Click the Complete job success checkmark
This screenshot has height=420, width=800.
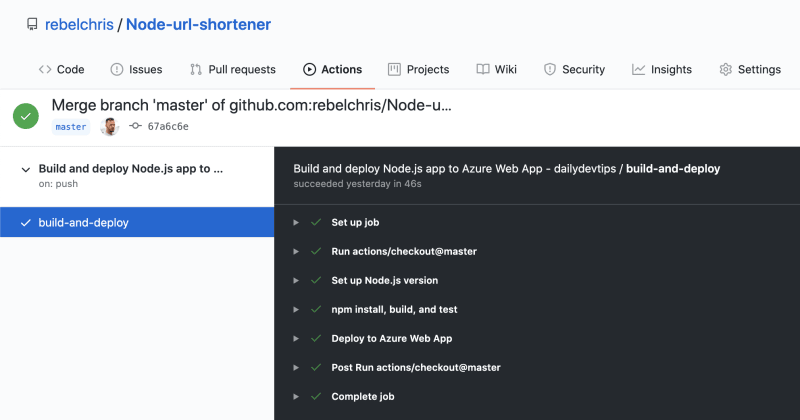[x=316, y=397]
